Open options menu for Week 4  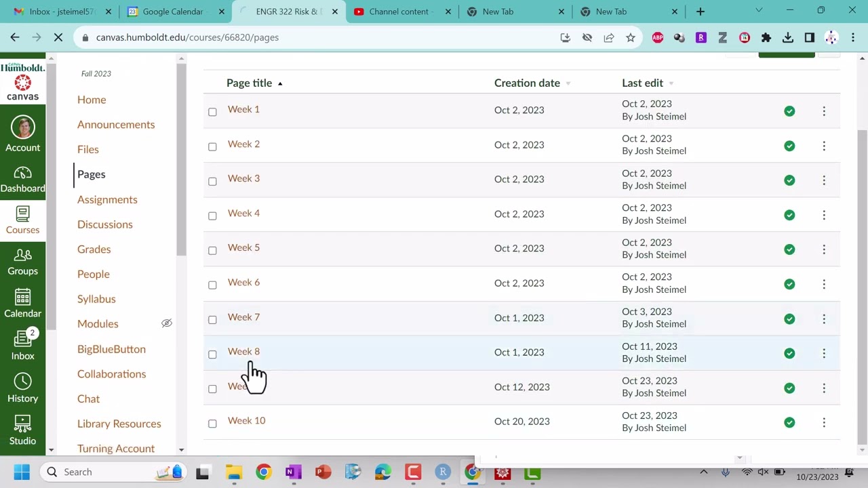(824, 215)
